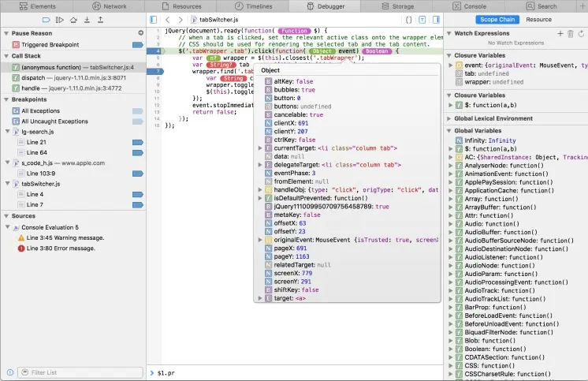Viewport: 588px width, 381px height.
Task: Go forward with the right arrow
Action: click(x=180, y=20)
